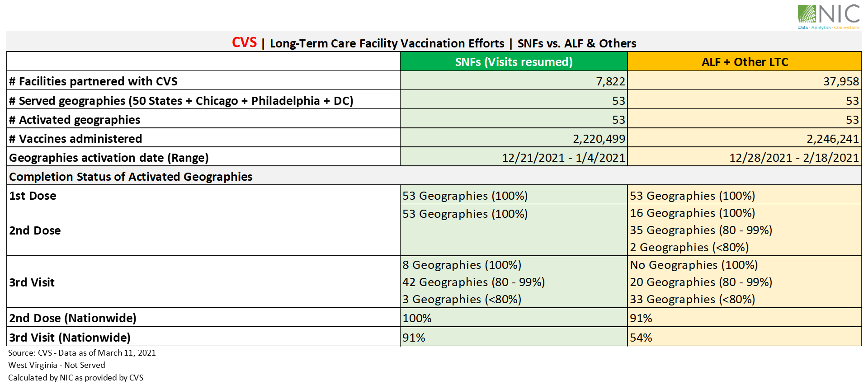Click 'Long-Term Care Facility Vaccination Efforts' title text
868x385 pixels.
[x=387, y=43]
